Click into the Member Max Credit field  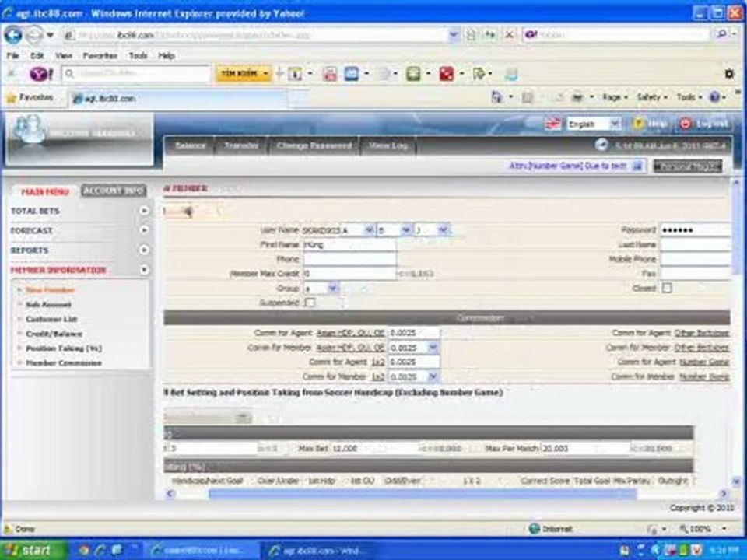point(349,274)
